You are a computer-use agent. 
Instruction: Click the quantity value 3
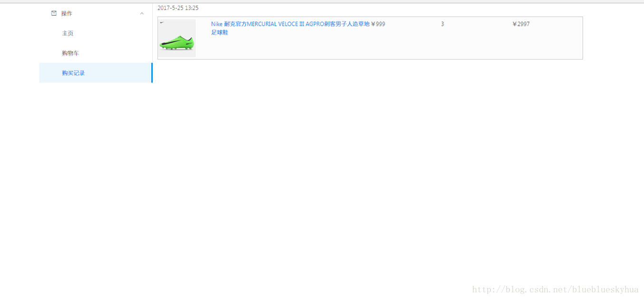click(442, 24)
